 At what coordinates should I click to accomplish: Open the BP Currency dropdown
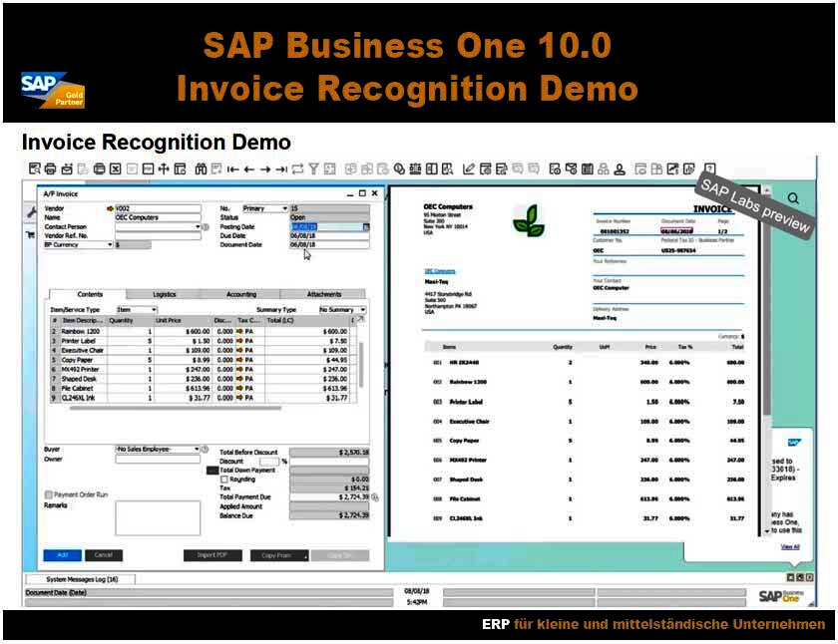pos(109,242)
